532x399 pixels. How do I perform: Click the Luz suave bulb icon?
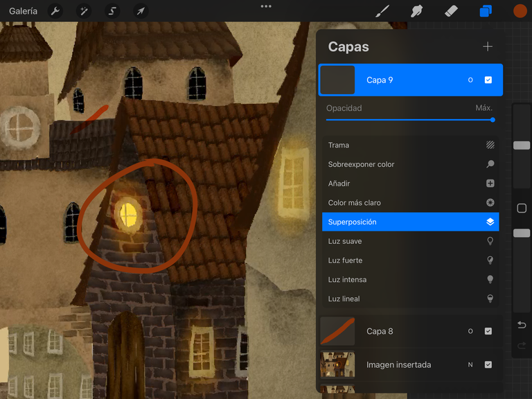click(x=490, y=241)
